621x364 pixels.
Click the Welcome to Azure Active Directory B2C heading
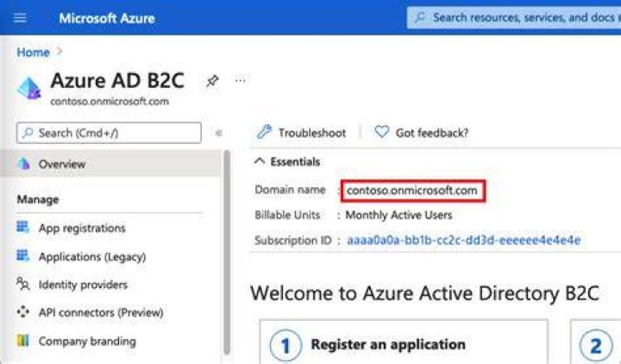[x=424, y=293]
